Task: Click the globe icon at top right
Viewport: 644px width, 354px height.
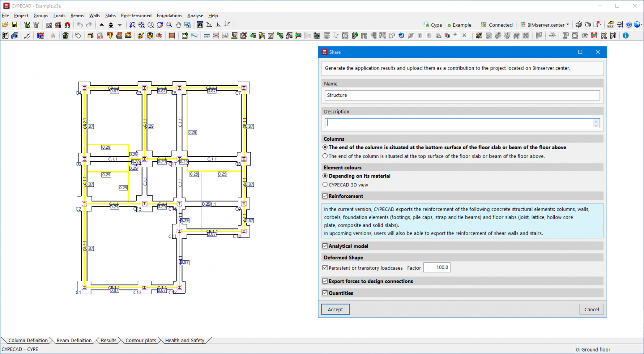Action: [x=637, y=25]
